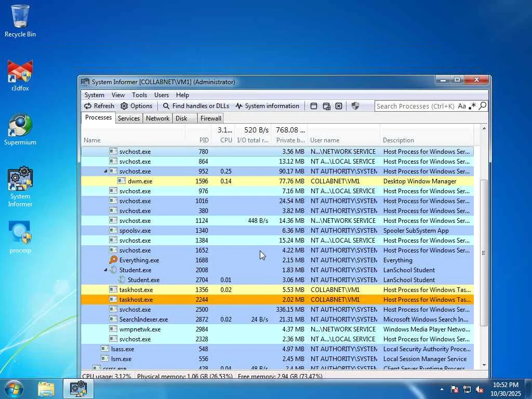Open the Options gear button
532x399 pixels.
coord(137,106)
